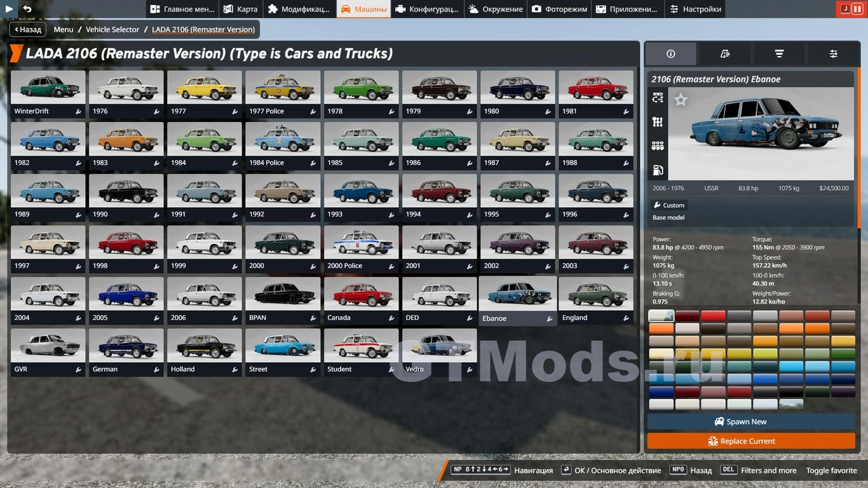Click the RWD drivetrain icon

tap(658, 98)
